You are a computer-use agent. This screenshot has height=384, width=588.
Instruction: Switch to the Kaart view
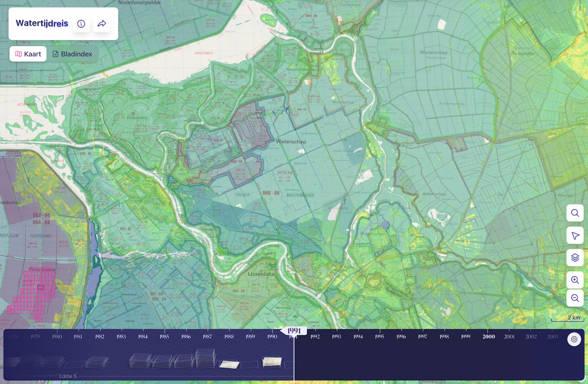coord(28,54)
